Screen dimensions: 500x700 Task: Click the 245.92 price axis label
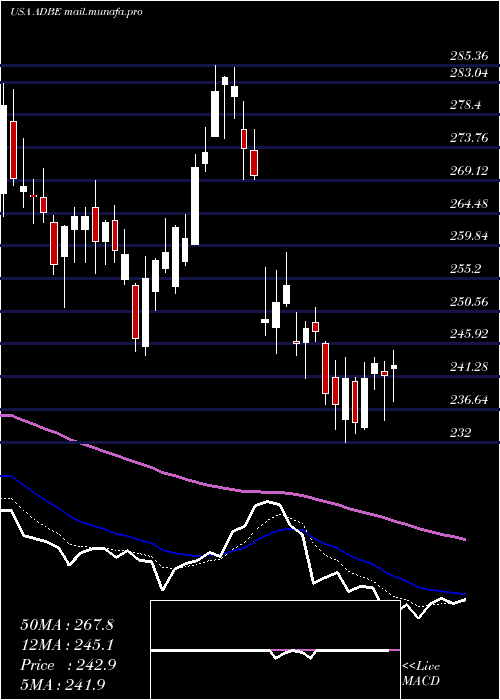469,334
